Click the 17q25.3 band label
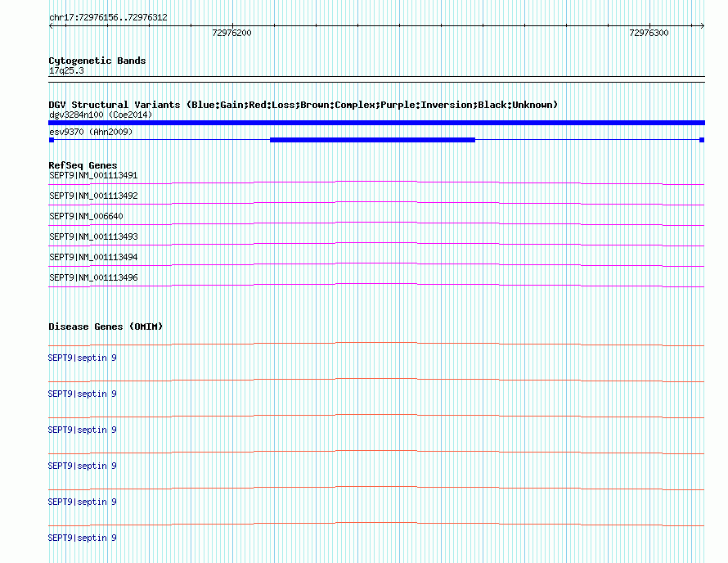 (66, 70)
